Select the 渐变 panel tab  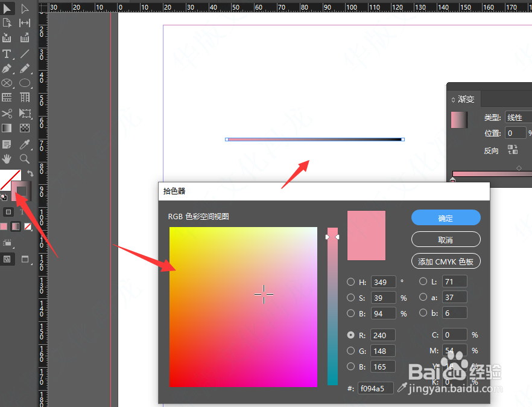tap(463, 99)
